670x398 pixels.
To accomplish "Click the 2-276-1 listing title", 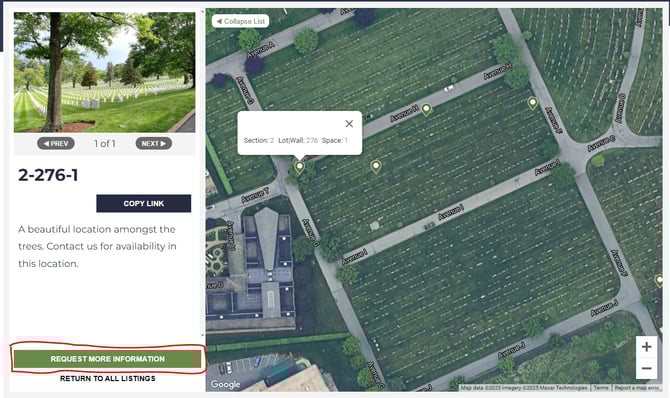I will [x=48, y=175].
